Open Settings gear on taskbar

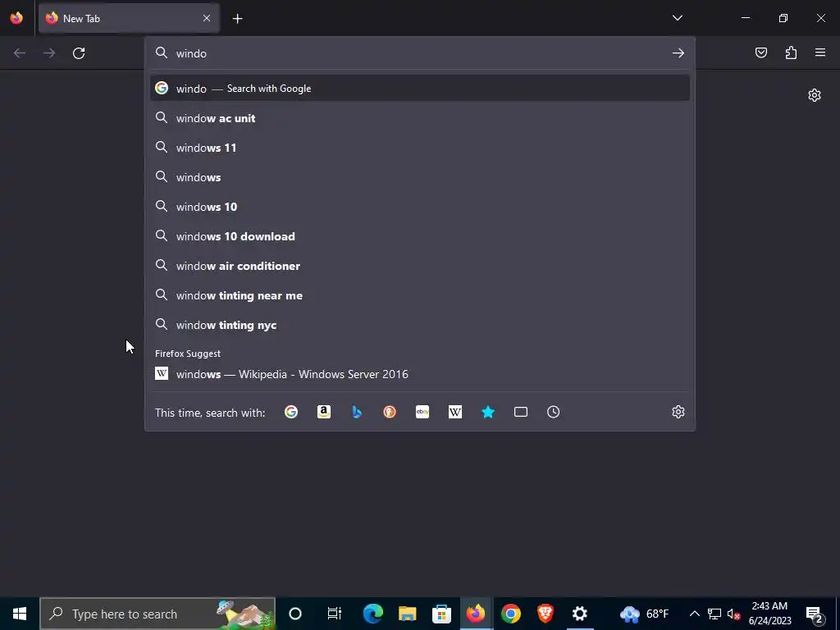580,614
